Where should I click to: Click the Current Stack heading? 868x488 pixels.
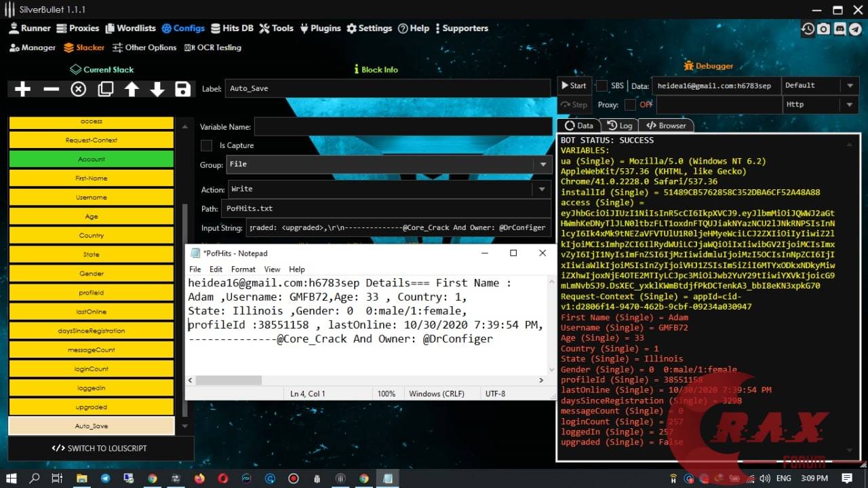(x=102, y=69)
